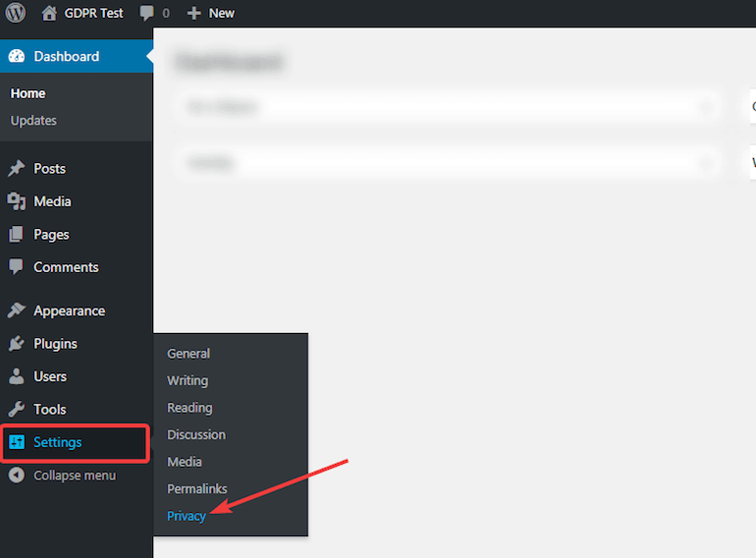Choose Reading in Settings submenu

[189, 408]
